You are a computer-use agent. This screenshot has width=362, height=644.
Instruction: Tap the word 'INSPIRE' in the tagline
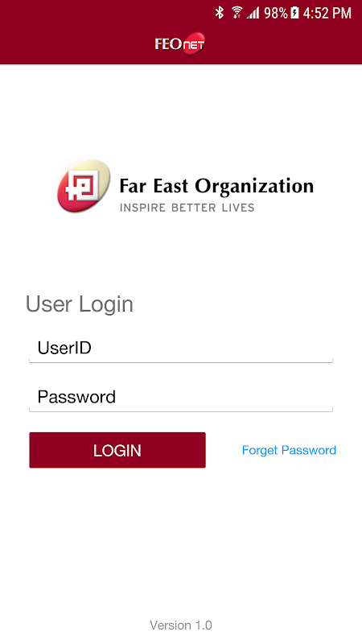pyautogui.click(x=143, y=208)
